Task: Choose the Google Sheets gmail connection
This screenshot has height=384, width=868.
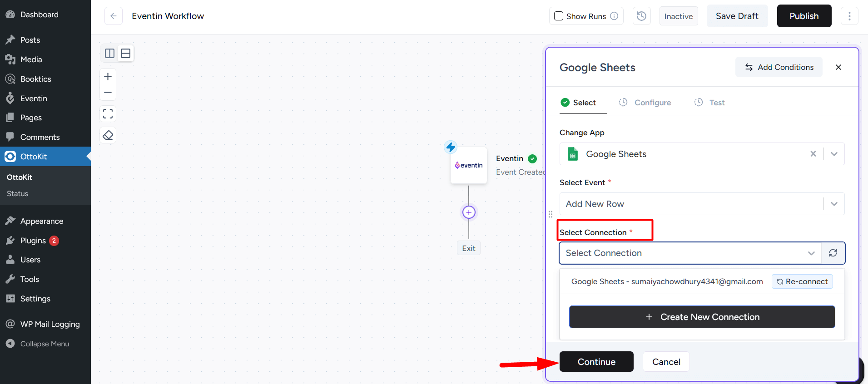Action: 667,281
